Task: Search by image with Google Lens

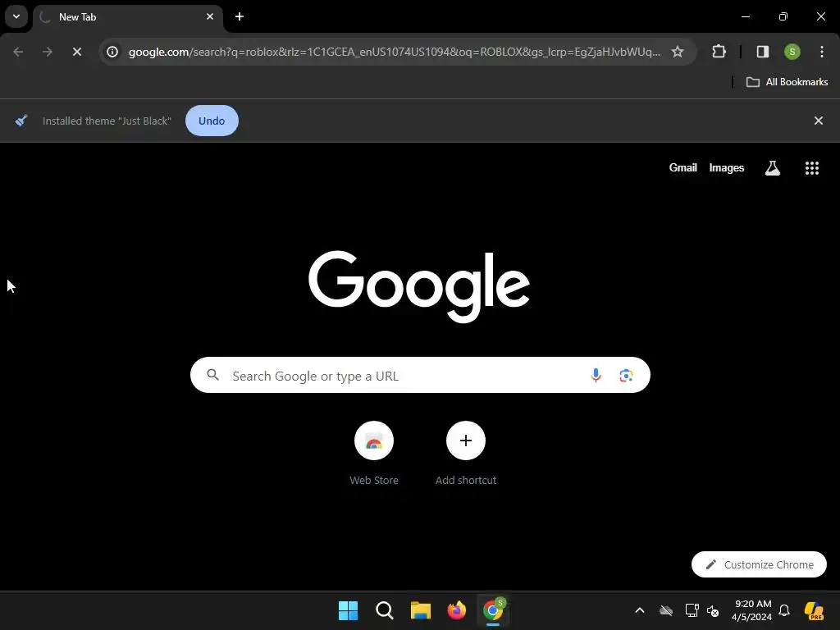Action: coord(626,376)
